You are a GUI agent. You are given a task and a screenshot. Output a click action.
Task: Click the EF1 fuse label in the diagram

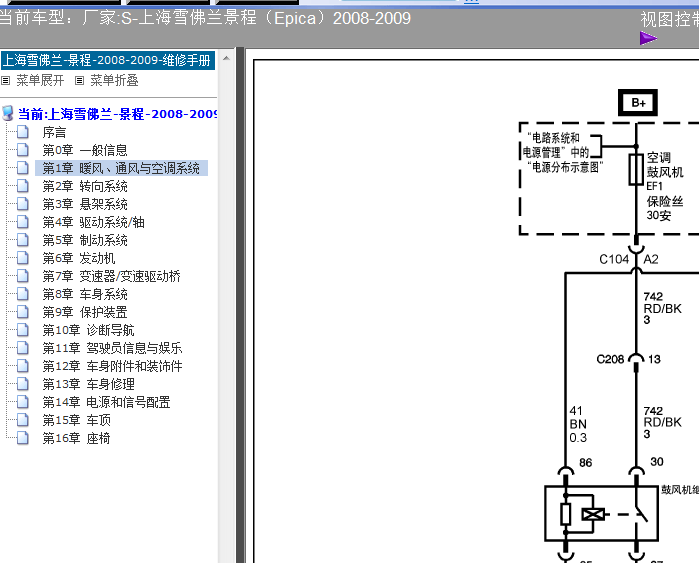(654, 186)
